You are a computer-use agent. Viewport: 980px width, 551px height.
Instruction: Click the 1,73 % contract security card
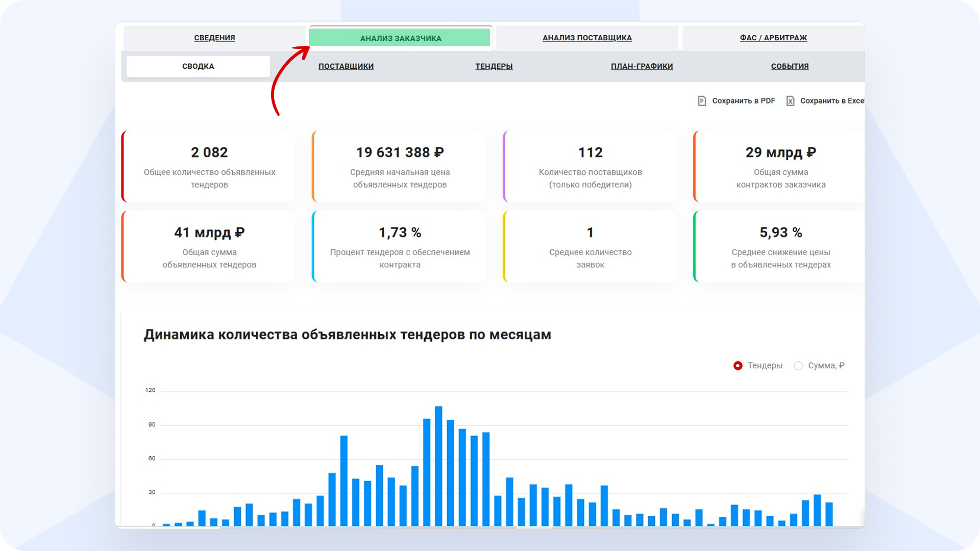point(399,246)
